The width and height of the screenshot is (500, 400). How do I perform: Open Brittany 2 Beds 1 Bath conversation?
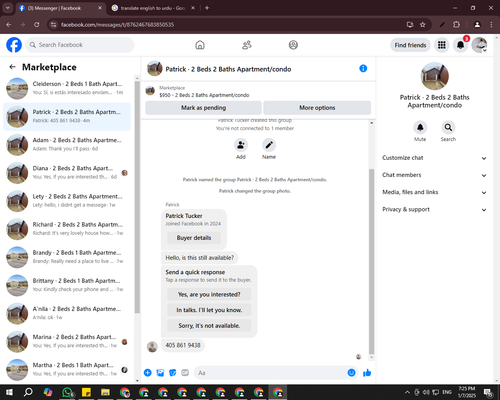click(x=67, y=285)
